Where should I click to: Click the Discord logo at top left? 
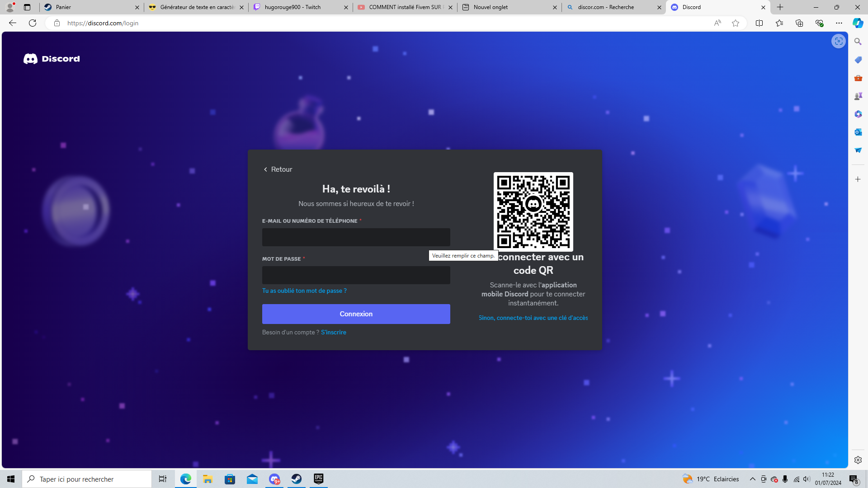pos(52,59)
